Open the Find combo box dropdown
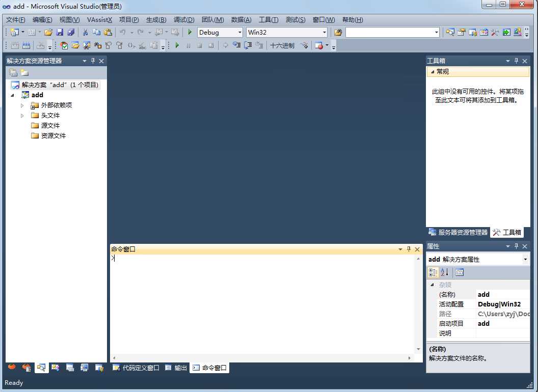The width and height of the screenshot is (538, 392). tap(436, 32)
